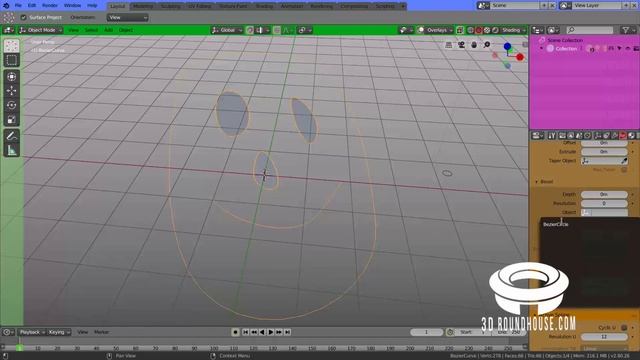Open the Window menu
Screen dimensions: 640x360
click(72, 6)
